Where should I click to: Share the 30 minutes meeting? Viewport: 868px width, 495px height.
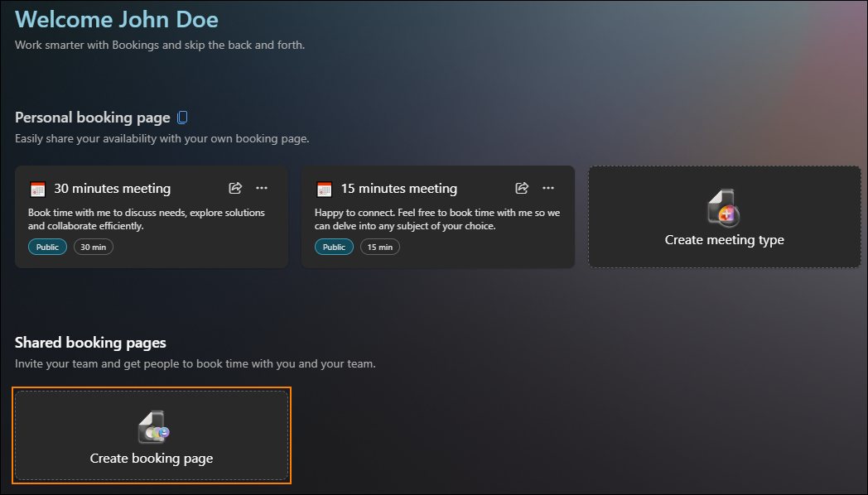point(235,188)
